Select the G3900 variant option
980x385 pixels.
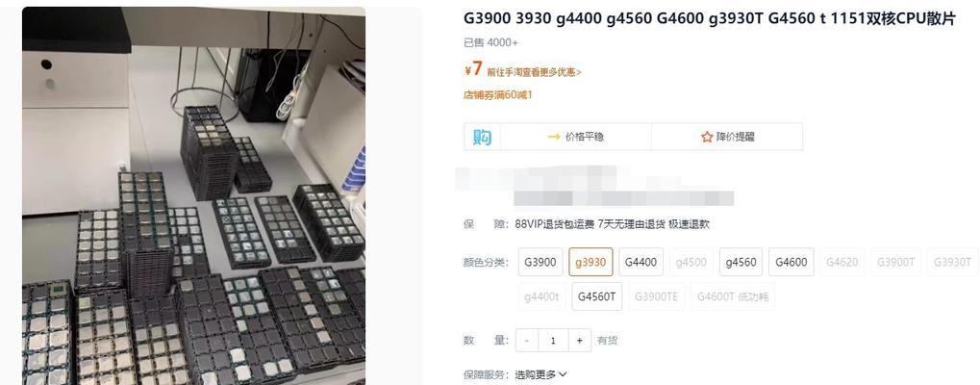[x=540, y=262]
